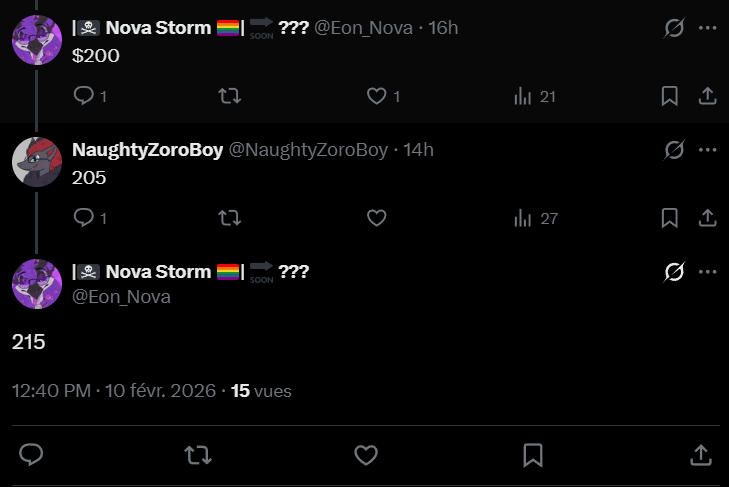This screenshot has width=729, height=487.
Task: Open more options for 205 post
Action: 707,150
